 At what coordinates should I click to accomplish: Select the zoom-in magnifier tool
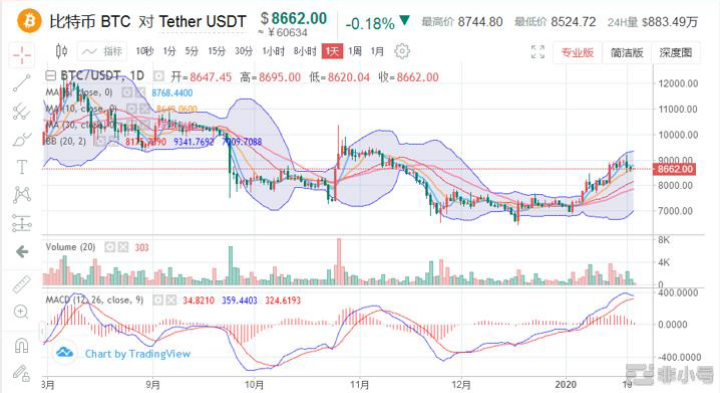[21, 312]
